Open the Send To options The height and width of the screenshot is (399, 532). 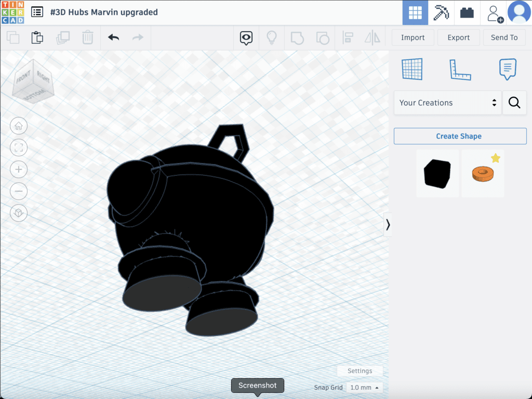tap(504, 37)
